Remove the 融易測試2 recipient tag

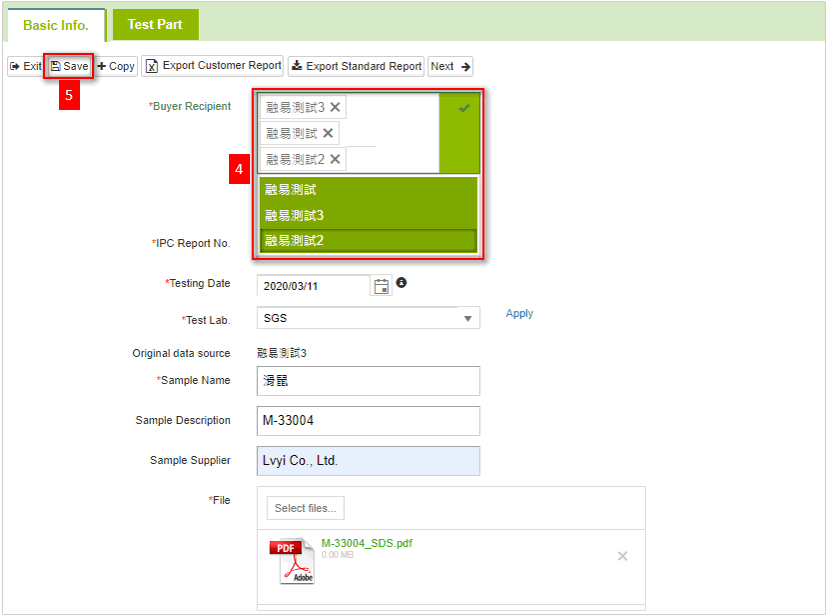pyautogui.click(x=335, y=159)
